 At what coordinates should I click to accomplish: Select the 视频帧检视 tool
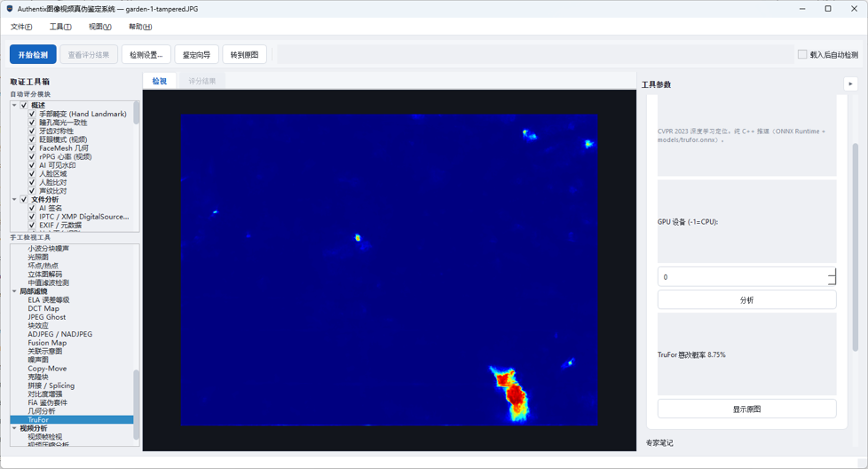[x=45, y=437]
